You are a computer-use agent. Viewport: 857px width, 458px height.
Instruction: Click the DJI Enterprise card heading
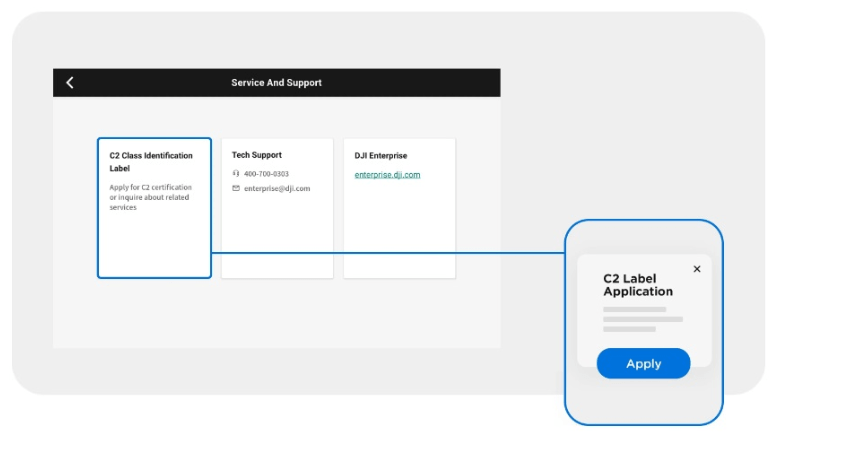pos(381,156)
